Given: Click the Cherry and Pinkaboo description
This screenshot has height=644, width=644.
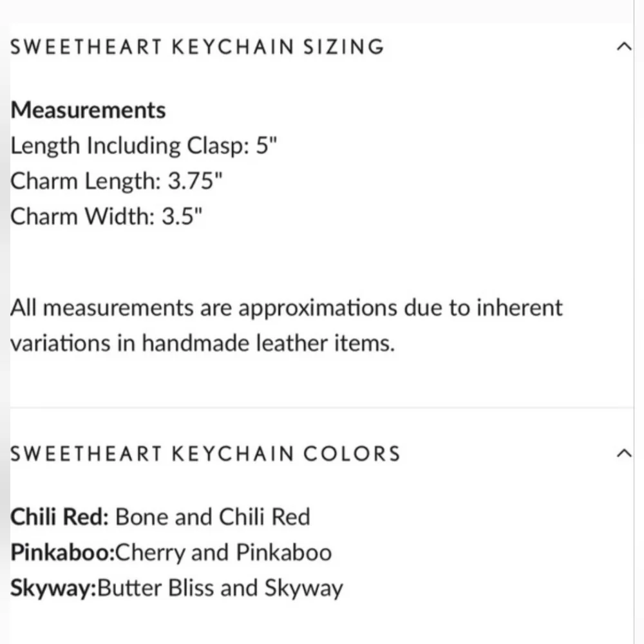Looking at the screenshot, I should coord(223,553).
